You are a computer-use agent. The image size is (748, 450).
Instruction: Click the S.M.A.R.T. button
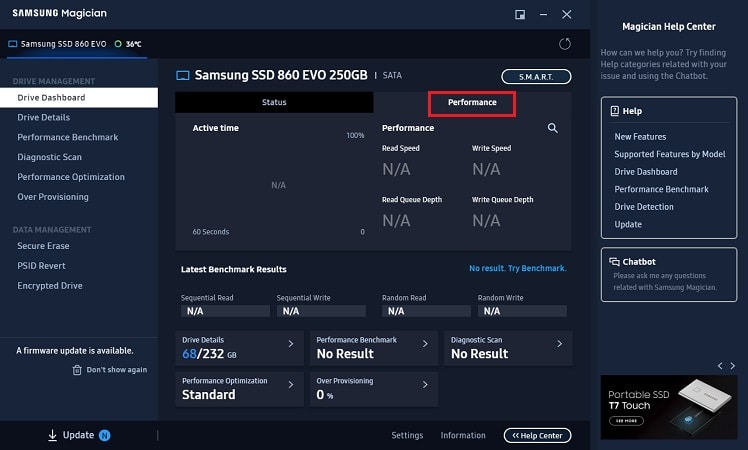(x=536, y=76)
